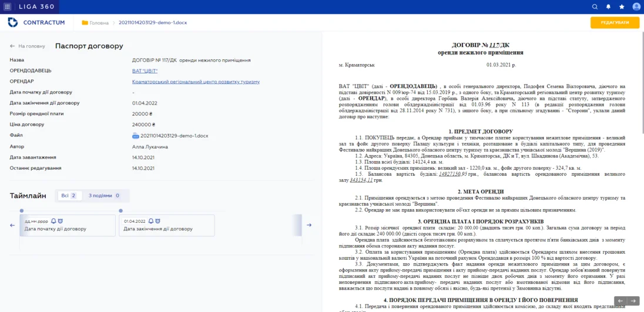Click the alarm clock icon on 01.04.2022 card
Screen dimensions: 644x312
157,220
